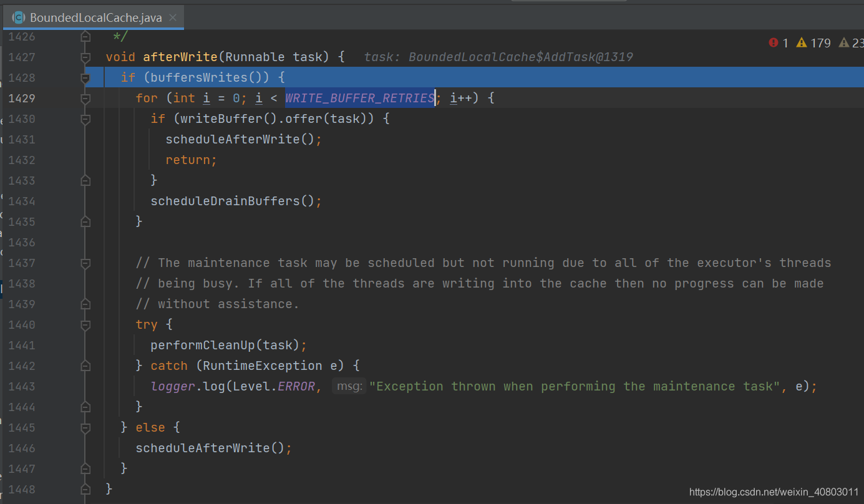Click the Java class icon on the file tab
Screen dimensions: 864x504
(19, 17)
